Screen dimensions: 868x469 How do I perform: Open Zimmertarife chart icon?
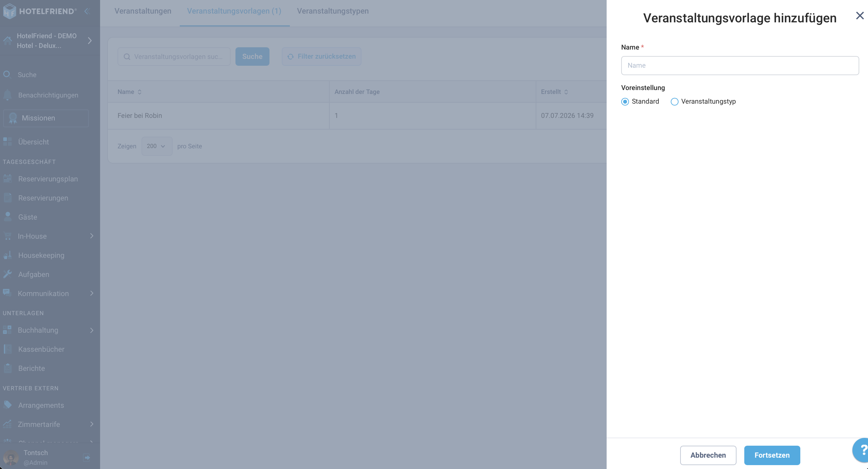[x=7, y=424]
